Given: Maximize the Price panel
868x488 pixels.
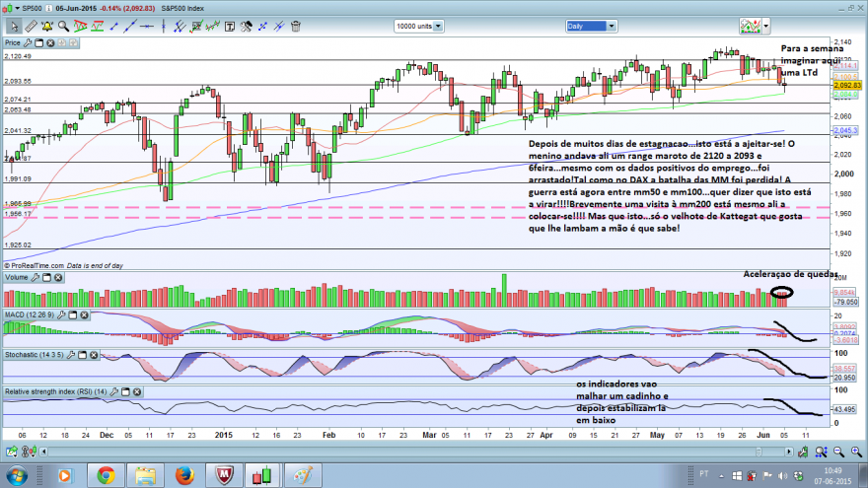Looking at the screenshot, I should click(x=39, y=42).
